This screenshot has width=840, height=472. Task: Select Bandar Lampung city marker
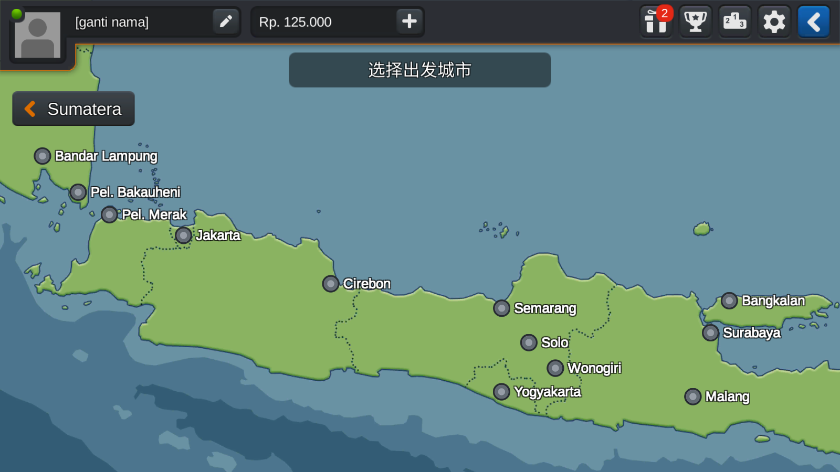coord(43,156)
